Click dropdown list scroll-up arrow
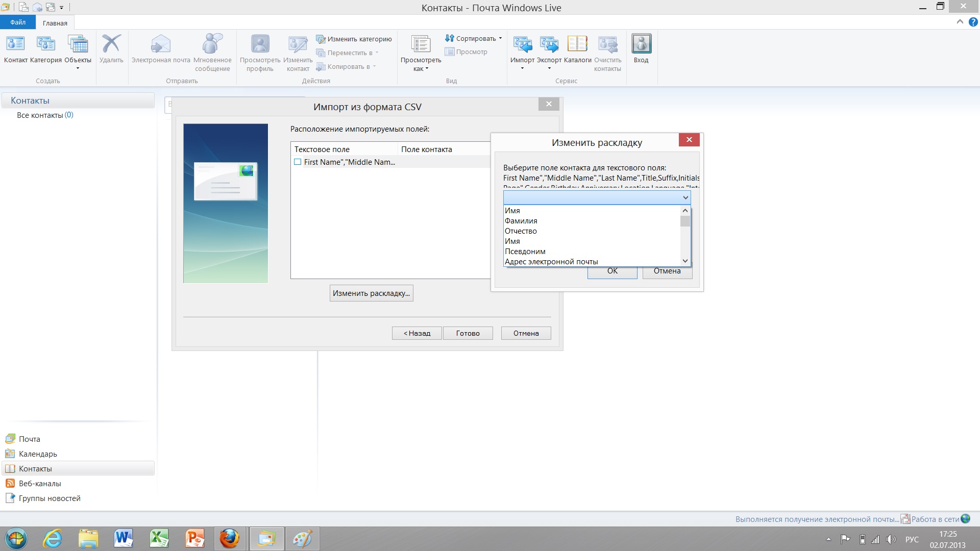980x551 pixels. coord(685,211)
